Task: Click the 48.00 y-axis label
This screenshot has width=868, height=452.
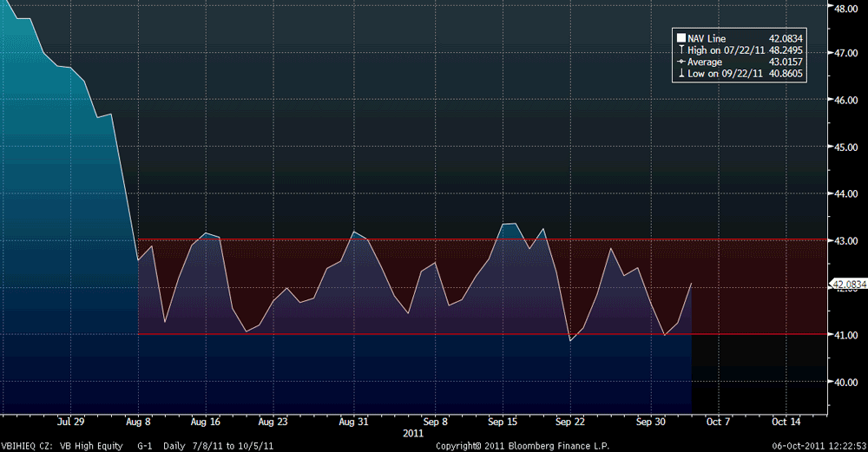Action: click(x=846, y=9)
